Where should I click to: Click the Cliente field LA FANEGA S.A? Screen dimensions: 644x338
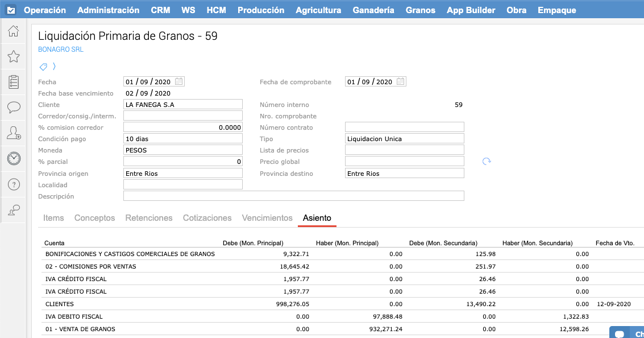pyautogui.click(x=182, y=105)
